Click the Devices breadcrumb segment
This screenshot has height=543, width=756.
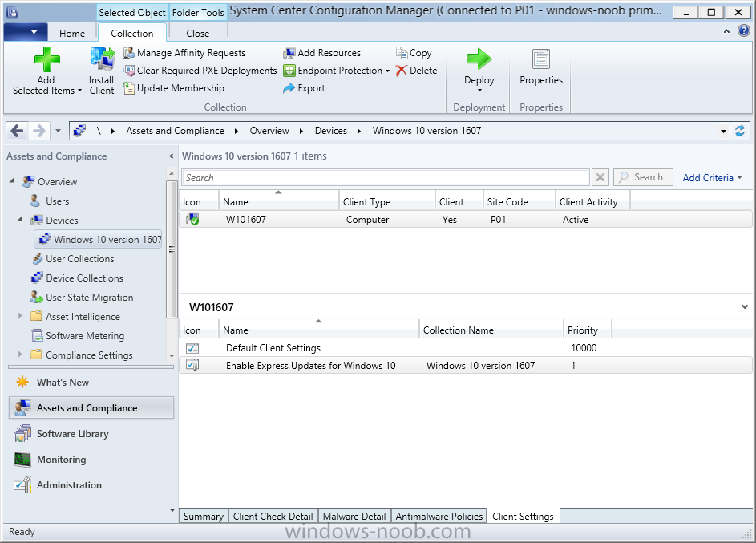[x=331, y=131]
